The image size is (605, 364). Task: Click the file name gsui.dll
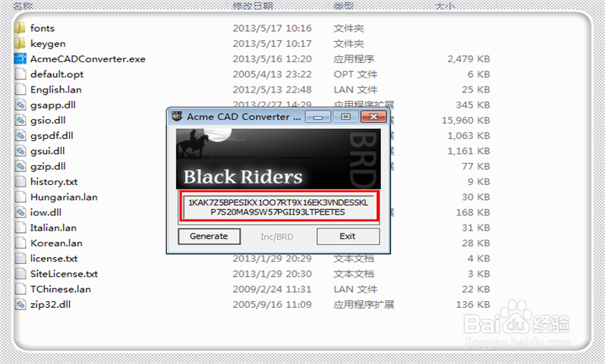[x=48, y=151]
